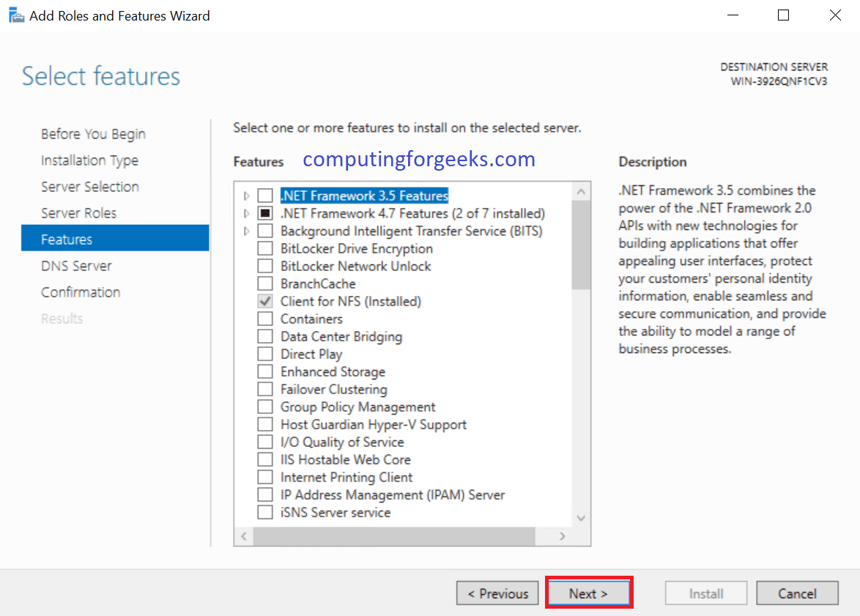Click the Previous button

(497, 593)
